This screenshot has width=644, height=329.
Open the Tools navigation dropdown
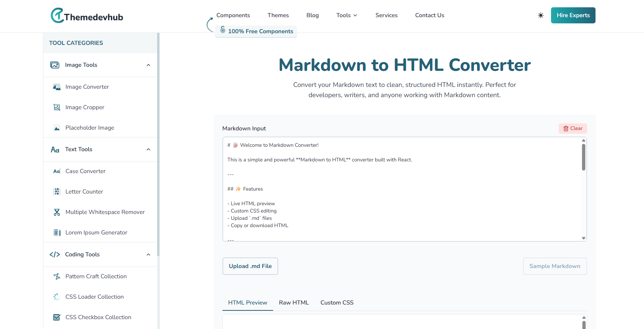[x=346, y=15]
